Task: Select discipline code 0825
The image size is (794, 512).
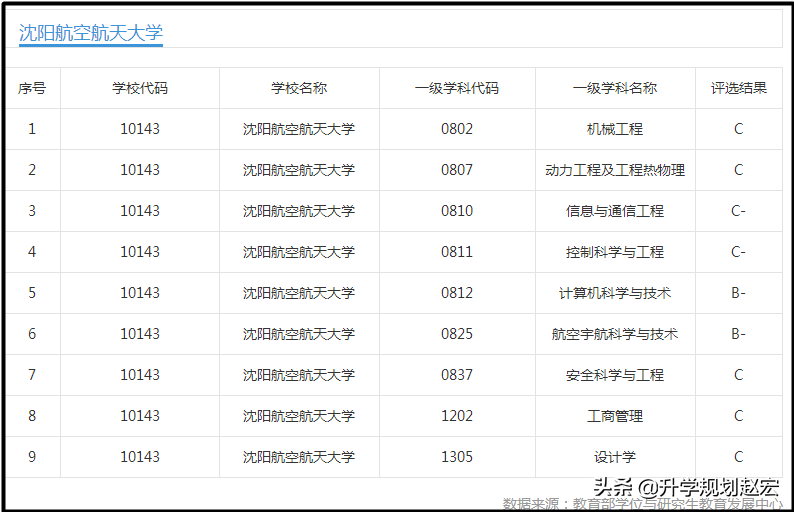Action: 457,334
